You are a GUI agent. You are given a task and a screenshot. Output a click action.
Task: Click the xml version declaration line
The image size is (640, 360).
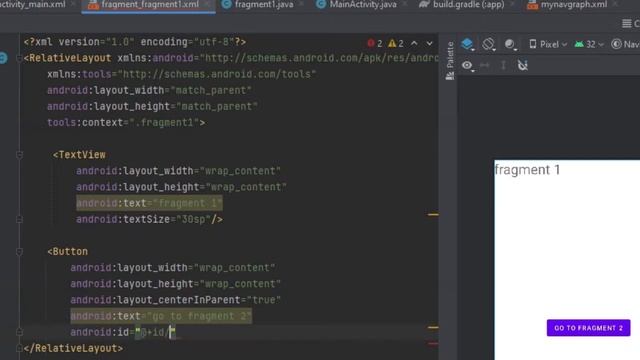pyautogui.click(x=135, y=42)
